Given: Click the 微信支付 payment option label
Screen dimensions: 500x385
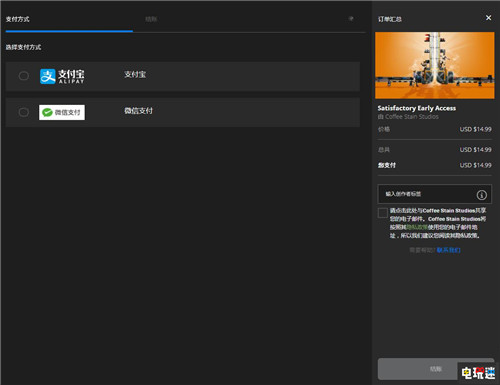Looking at the screenshot, I should (138, 111).
